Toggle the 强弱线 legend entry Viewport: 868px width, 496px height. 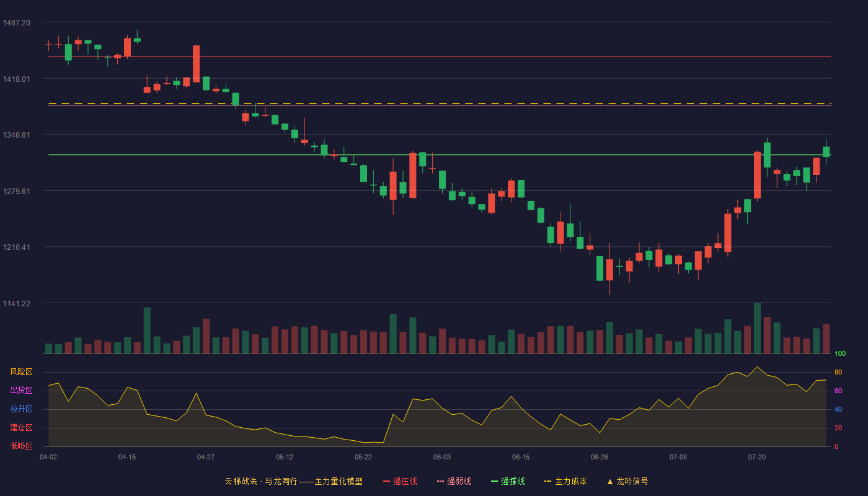[454, 481]
